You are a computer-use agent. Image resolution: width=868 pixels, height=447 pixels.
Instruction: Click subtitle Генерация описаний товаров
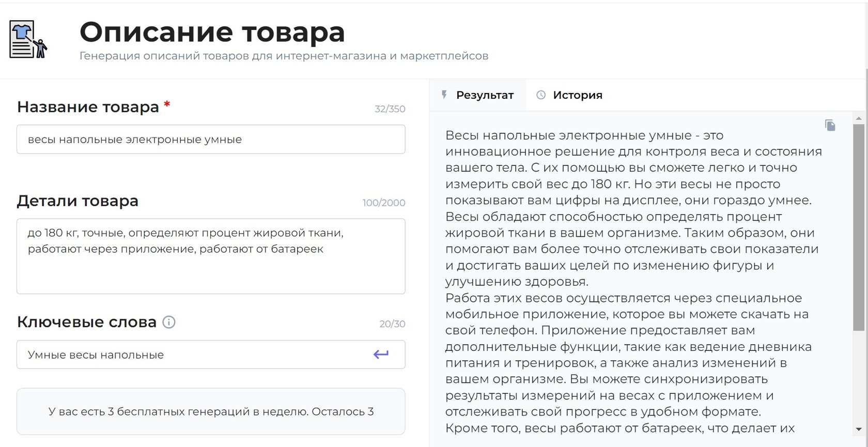284,56
